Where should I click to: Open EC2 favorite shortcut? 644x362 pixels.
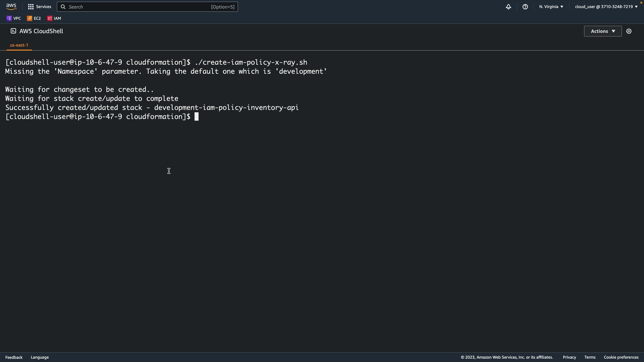tap(34, 18)
